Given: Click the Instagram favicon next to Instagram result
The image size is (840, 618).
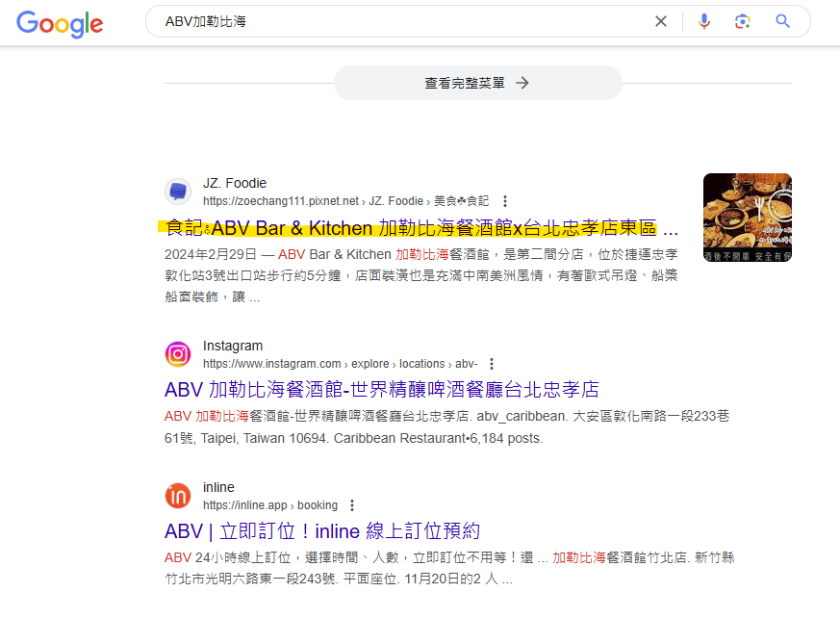Looking at the screenshot, I should click(x=178, y=354).
